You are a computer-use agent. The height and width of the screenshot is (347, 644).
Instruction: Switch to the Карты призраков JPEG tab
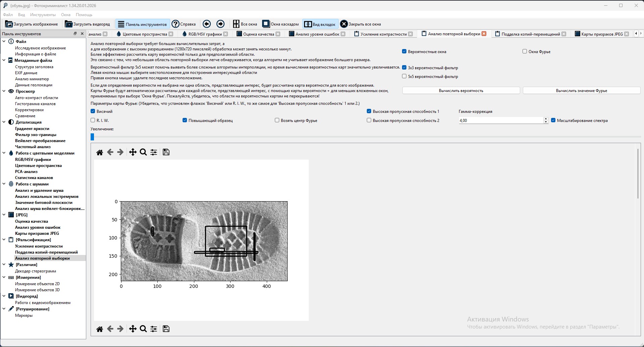pos(602,34)
